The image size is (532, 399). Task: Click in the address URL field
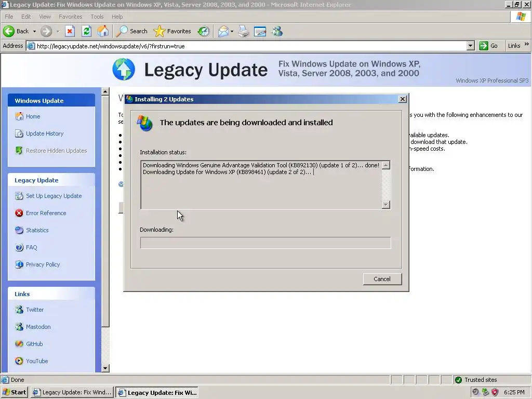251,46
